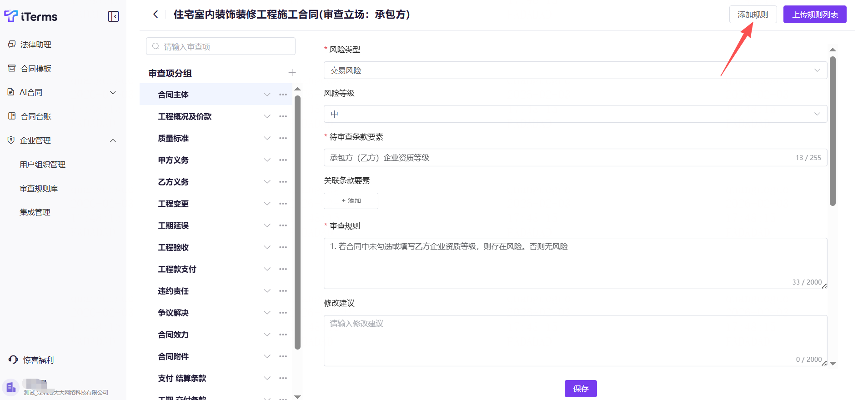Click the 上传规则列表 button
Screen dimensions: 868x400
(x=815, y=15)
